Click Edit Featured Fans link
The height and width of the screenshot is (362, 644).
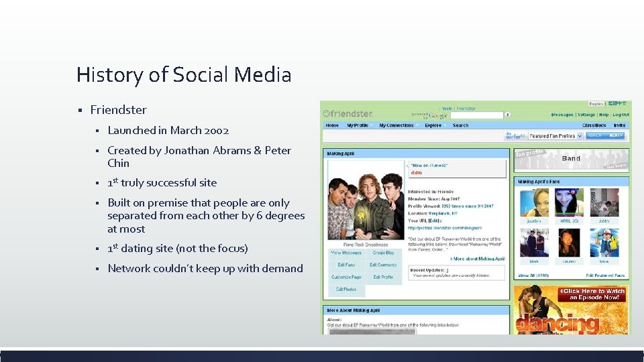tap(605, 276)
